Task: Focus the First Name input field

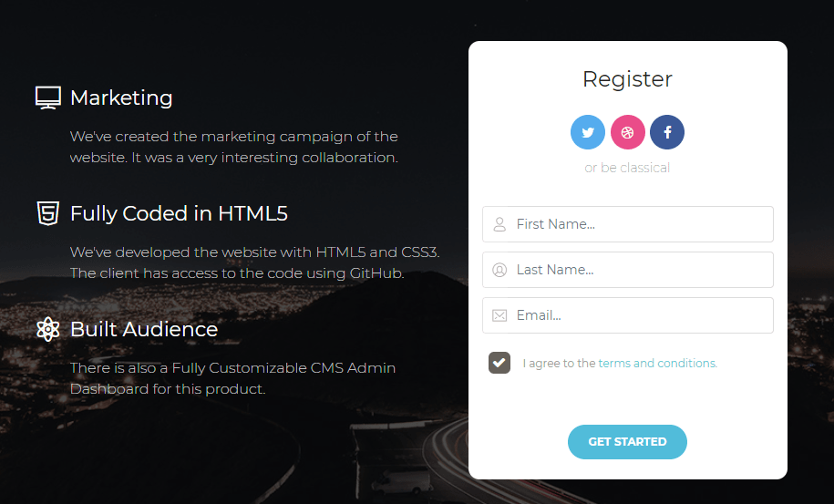Action: 638,224
